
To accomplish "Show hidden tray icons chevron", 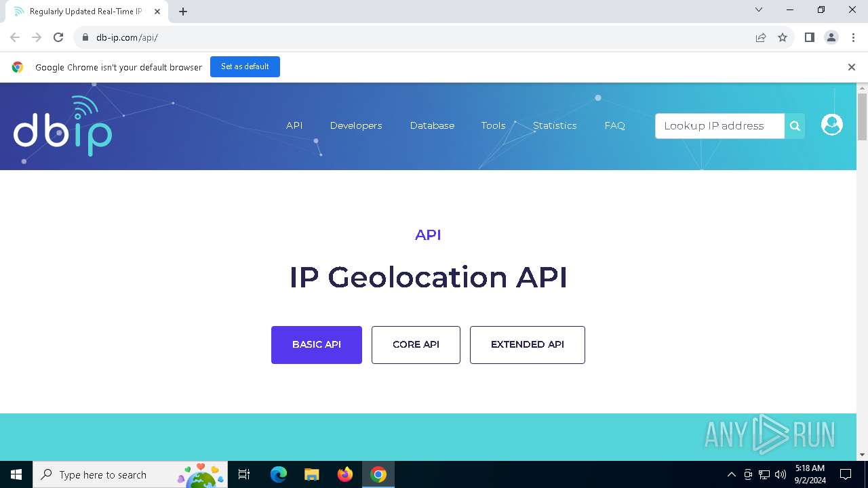I will (x=731, y=474).
